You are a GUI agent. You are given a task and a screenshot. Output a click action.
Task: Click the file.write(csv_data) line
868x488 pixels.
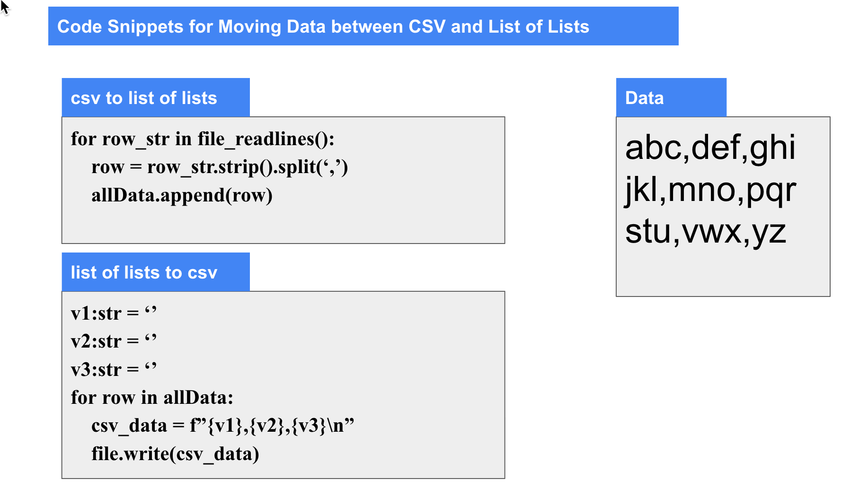click(x=175, y=454)
